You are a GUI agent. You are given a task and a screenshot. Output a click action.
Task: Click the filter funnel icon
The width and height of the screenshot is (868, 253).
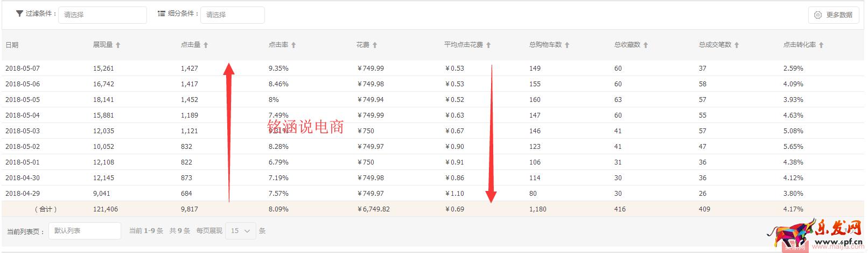pyautogui.click(x=19, y=13)
